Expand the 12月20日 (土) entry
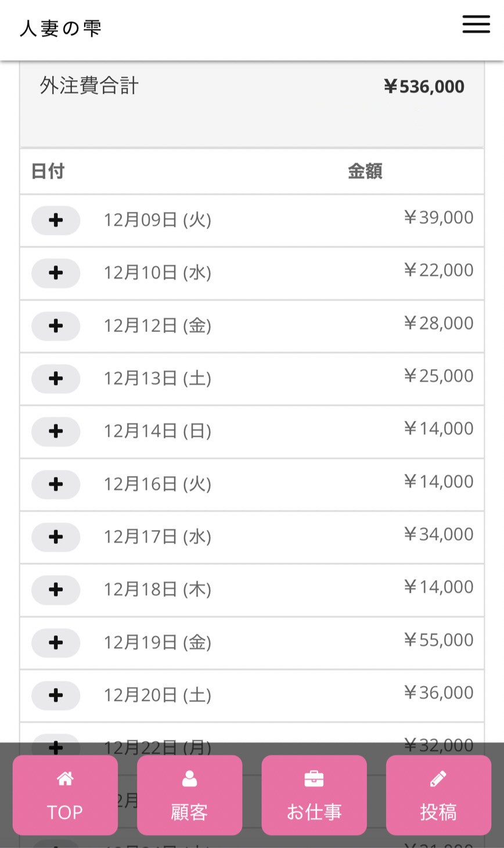The height and width of the screenshot is (848, 504). [56, 696]
